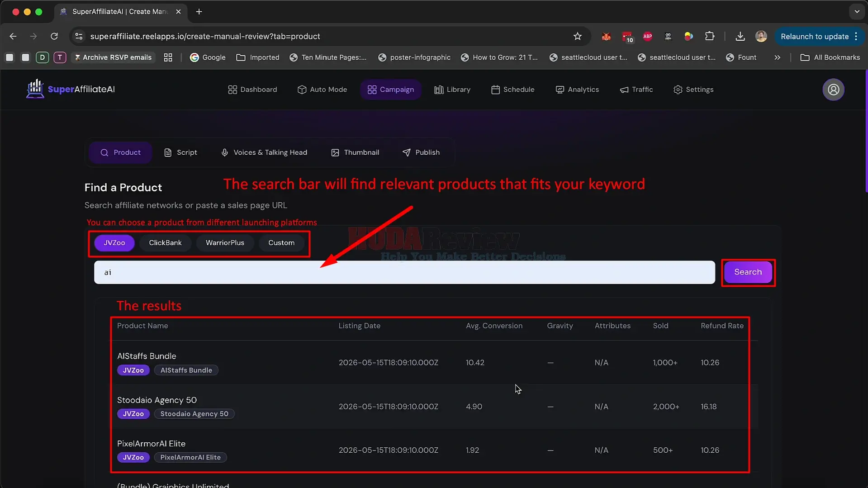Click the AIStaffs Bundle gray tag
The width and height of the screenshot is (868, 488).
click(x=186, y=370)
